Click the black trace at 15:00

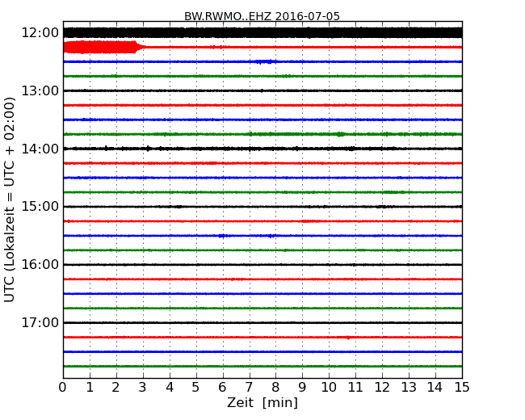[x=262, y=207]
